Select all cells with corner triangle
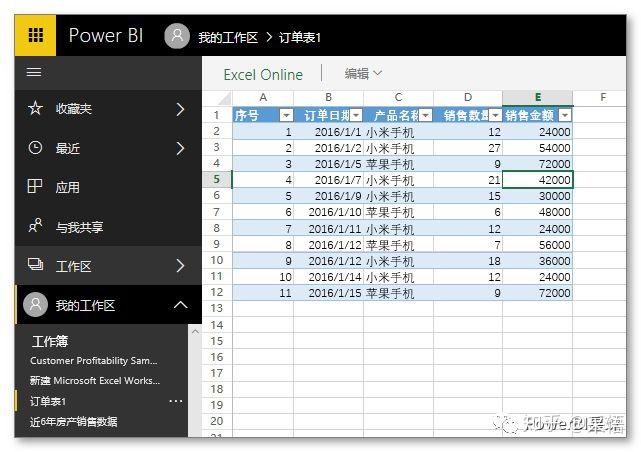This screenshot has height=452, width=641. tap(224, 98)
